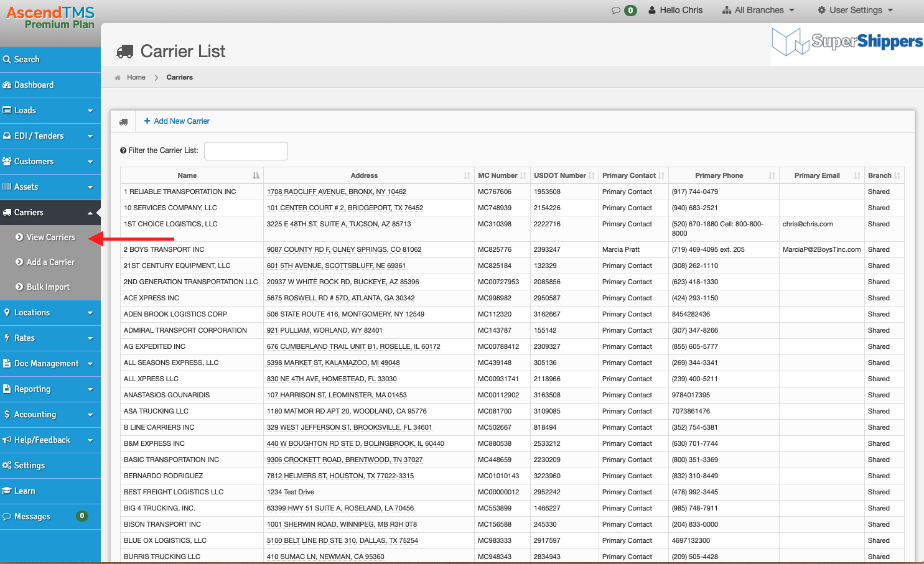This screenshot has height=564, width=924.
Task: Click the top bar chat bubble icon
Action: (x=616, y=10)
